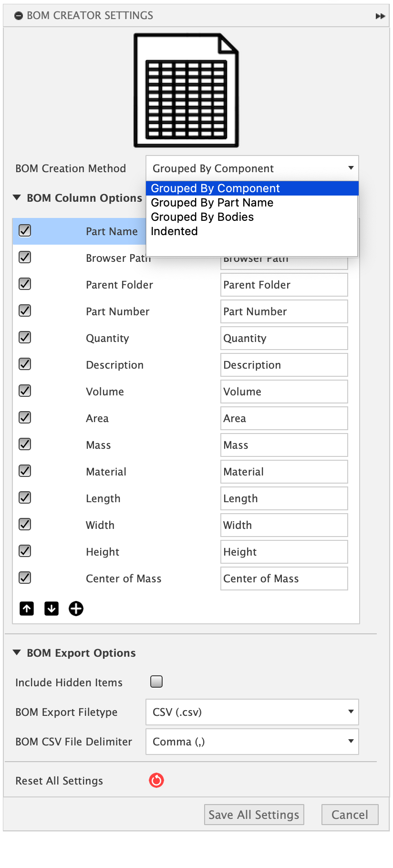Open the BOM Export Filetype dropdown
Viewport: 393px width, 868px height.
252,712
